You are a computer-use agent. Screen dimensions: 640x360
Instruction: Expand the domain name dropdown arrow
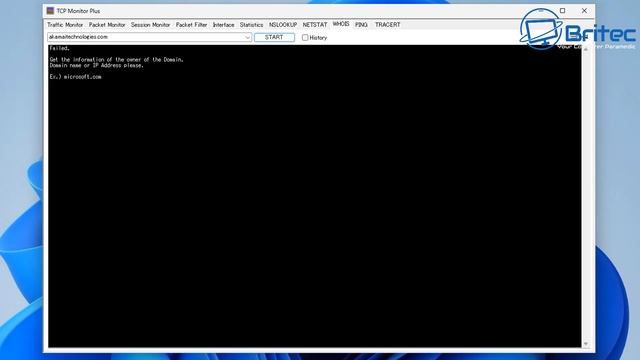click(247, 37)
